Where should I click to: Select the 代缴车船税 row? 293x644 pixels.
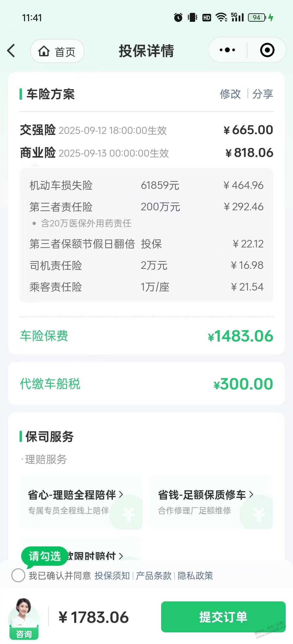coord(146,384)
